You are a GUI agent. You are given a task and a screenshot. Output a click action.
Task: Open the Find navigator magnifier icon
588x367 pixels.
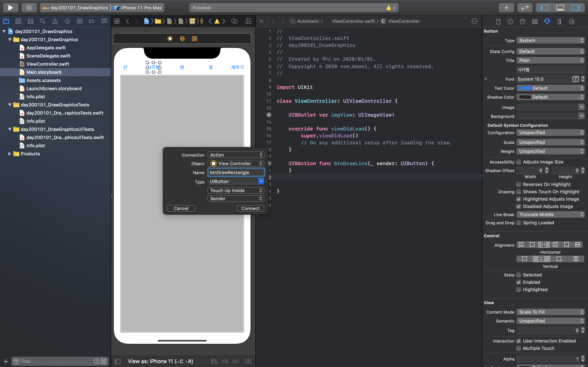[43, 21]
